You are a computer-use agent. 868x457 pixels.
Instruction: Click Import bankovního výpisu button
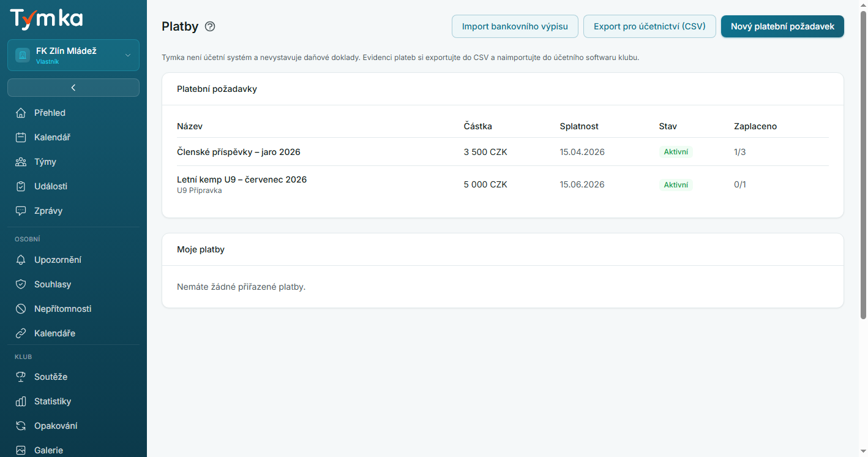tap(515, 26)
